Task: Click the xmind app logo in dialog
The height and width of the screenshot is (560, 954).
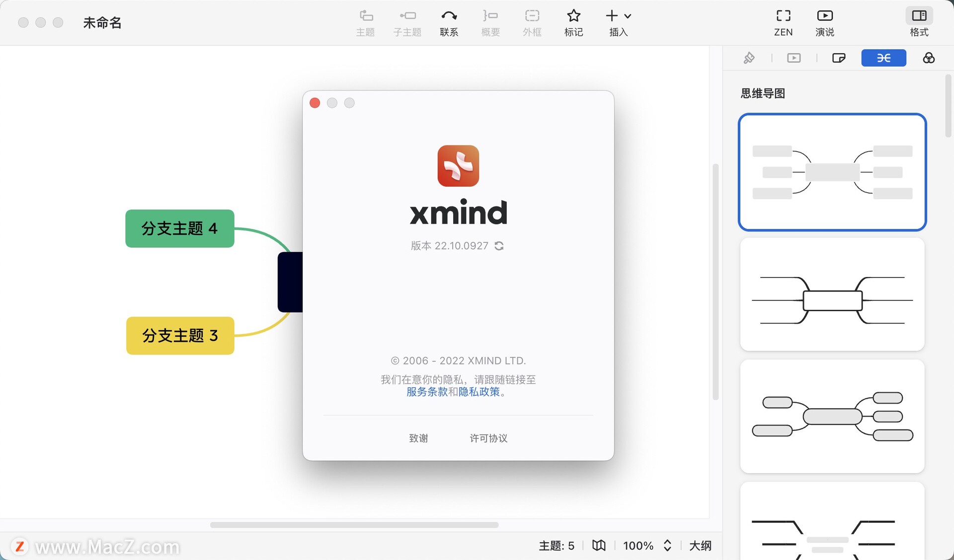Action: [x=458, y=166]
